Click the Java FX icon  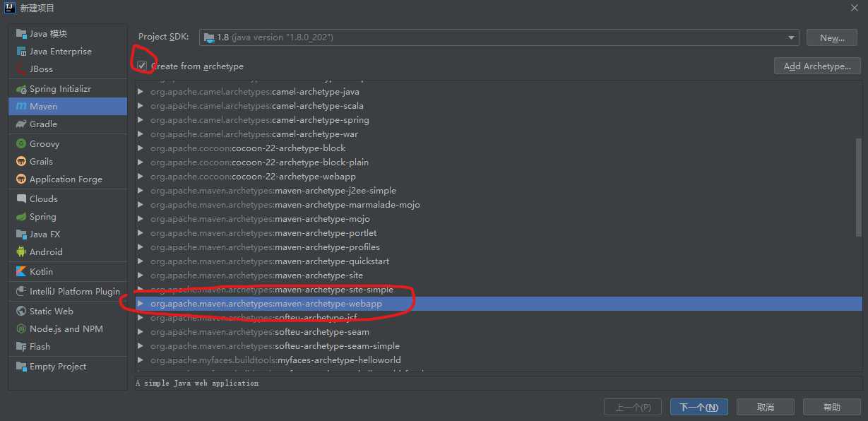21,235
